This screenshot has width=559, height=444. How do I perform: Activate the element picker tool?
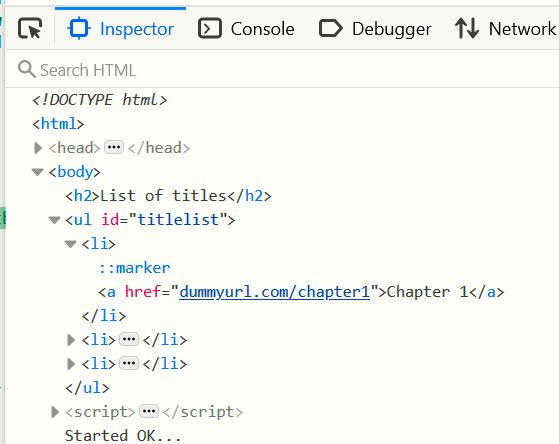tap(30, 29)
